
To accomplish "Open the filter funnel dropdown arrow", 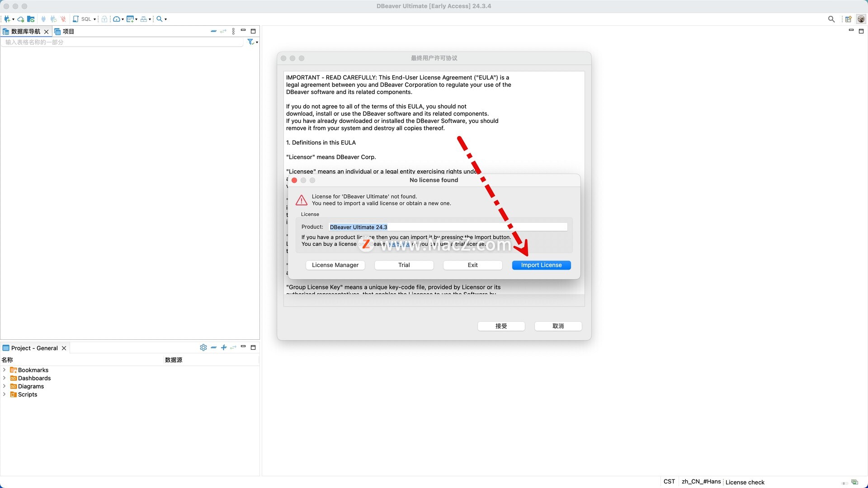I will 257,42.
